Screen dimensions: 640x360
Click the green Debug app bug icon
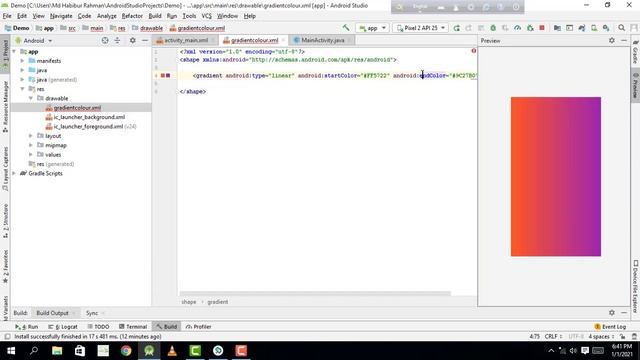493,28
